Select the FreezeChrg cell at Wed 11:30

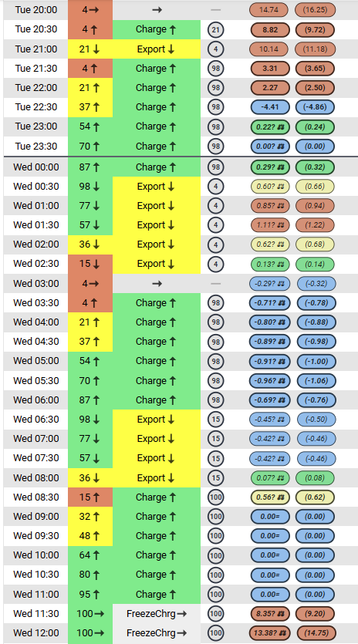pyautogui.click(x=157, y=613)
